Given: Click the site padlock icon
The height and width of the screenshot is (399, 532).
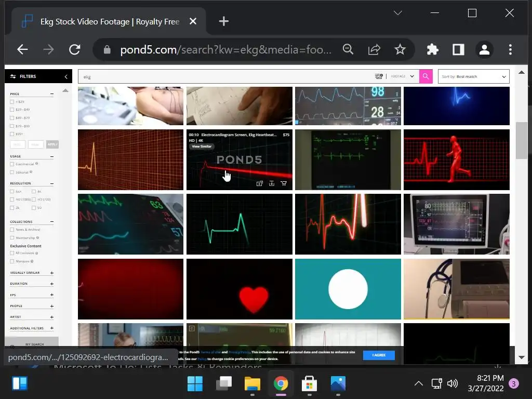Looking at the screenshot, I should coord(107,50).
